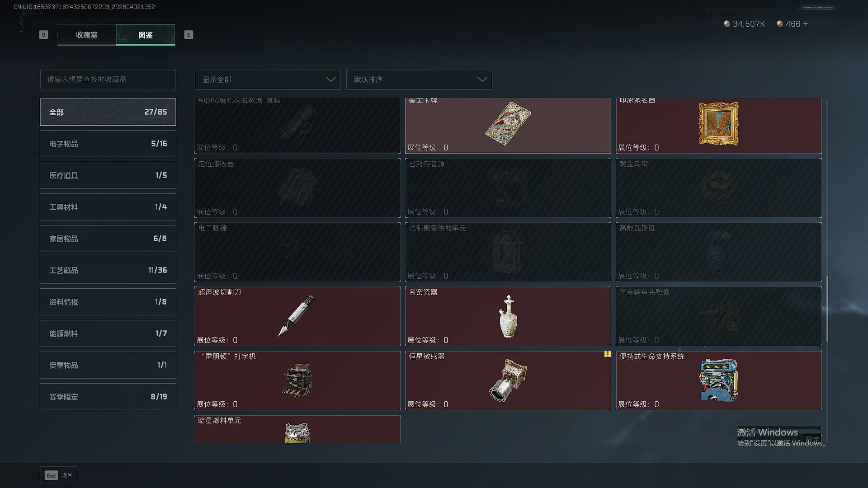Select the white porcelain vase icon
868x488 pixels.
click(508, 316)
